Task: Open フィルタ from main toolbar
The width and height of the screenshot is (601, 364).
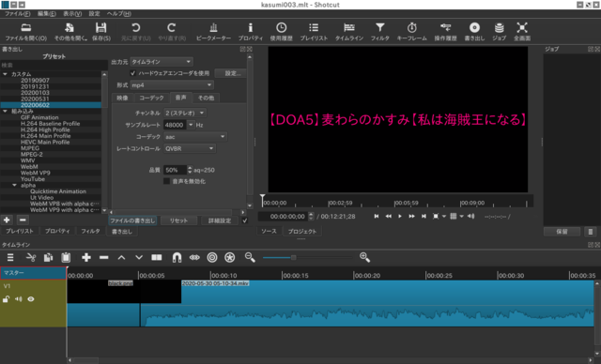Action: coord(379,31)
